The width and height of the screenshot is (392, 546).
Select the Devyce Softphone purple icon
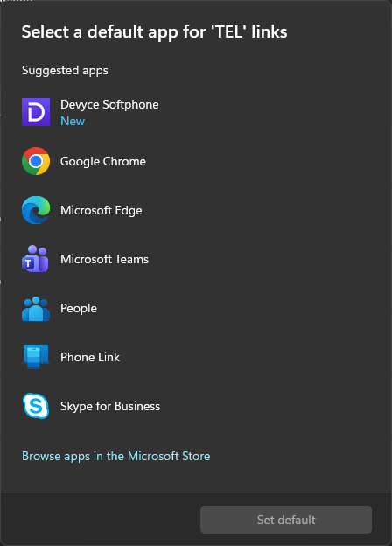click(36, 112)
